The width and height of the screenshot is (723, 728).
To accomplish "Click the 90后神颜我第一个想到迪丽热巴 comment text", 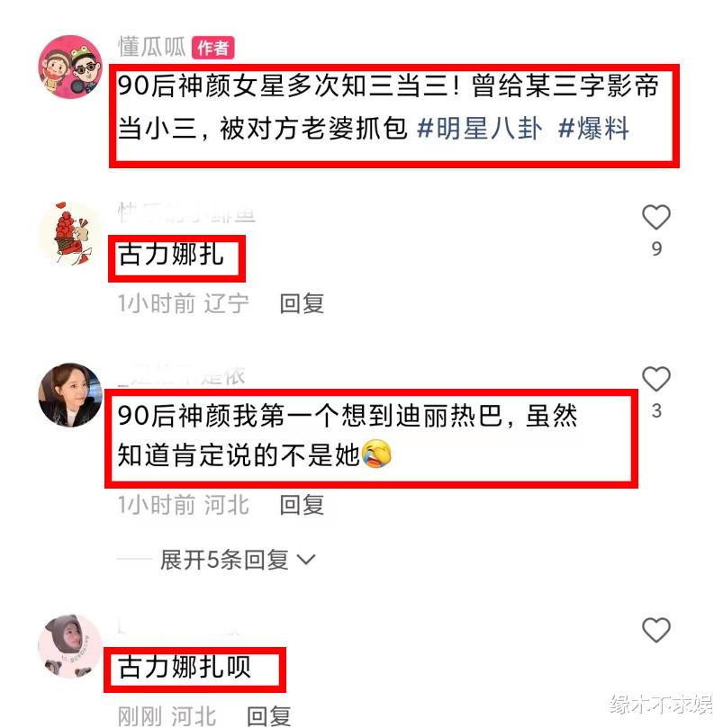I will tap(348, 436).
